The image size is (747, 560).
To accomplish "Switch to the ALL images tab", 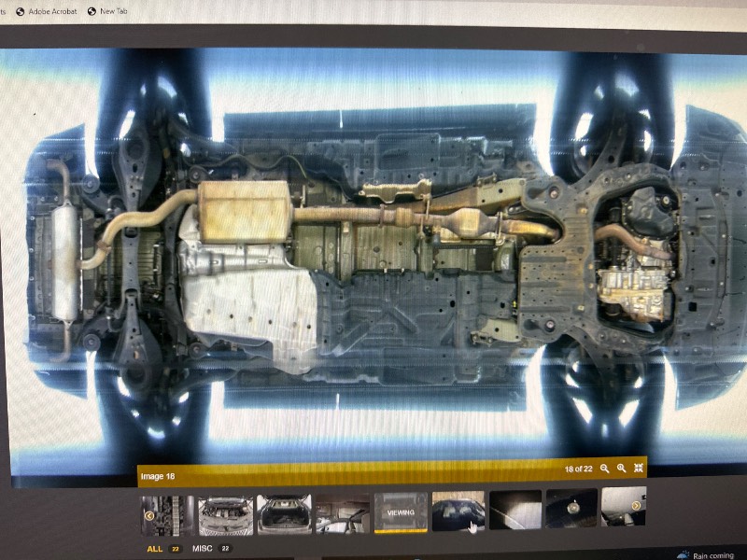I will coord(154,549).
